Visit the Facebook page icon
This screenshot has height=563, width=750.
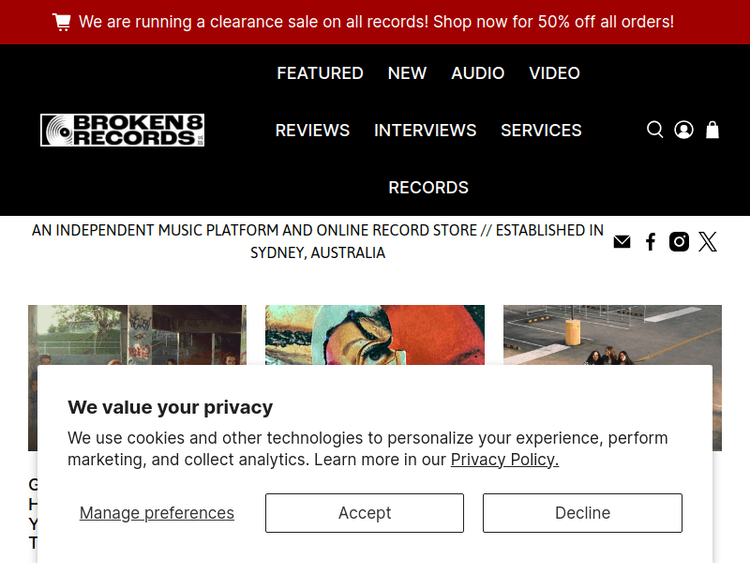650,242
